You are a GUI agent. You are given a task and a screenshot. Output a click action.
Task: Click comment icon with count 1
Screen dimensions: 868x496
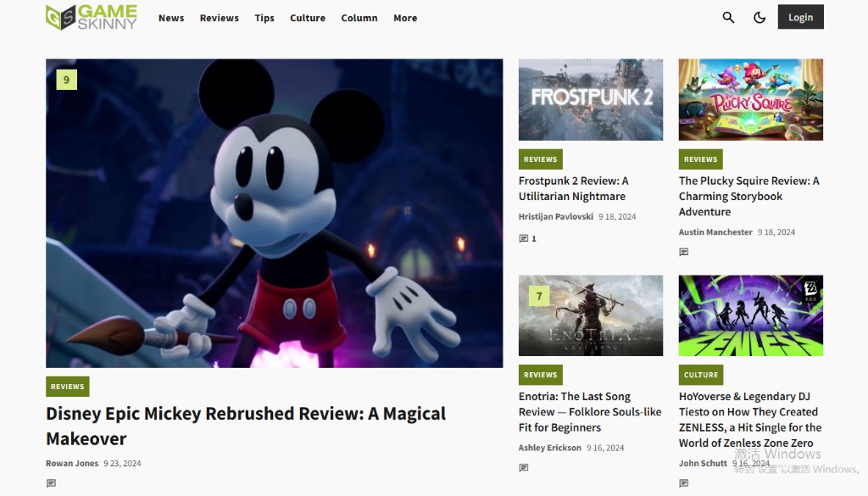click(527, 238)
